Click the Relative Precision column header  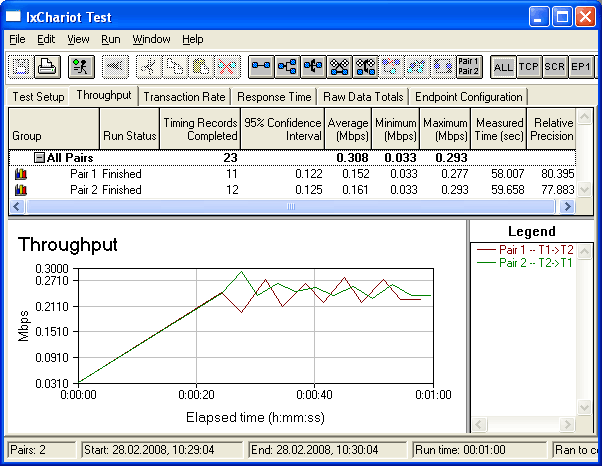coord(551,129)
